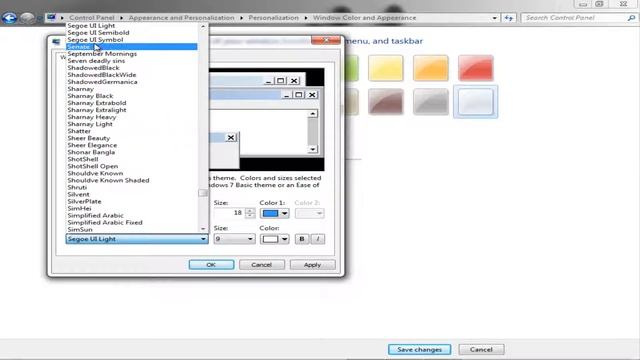The image size is (640, 360).
Task: Choose Sheer Elegance in the font list
Action: [92, 145]
